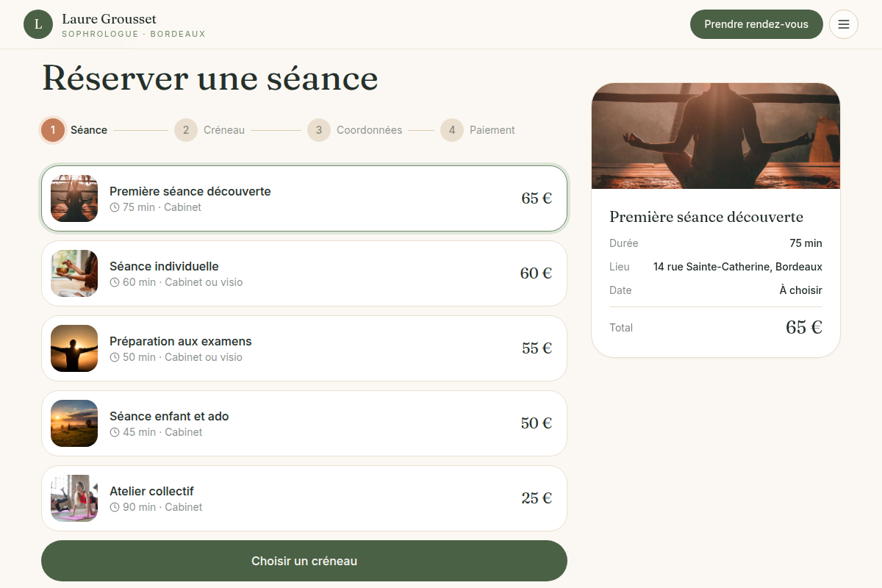The width and height of the screenshot is (882, 588).
Task: Click clock icon beside 45 min · Cabinet
Action: point(115,432)
